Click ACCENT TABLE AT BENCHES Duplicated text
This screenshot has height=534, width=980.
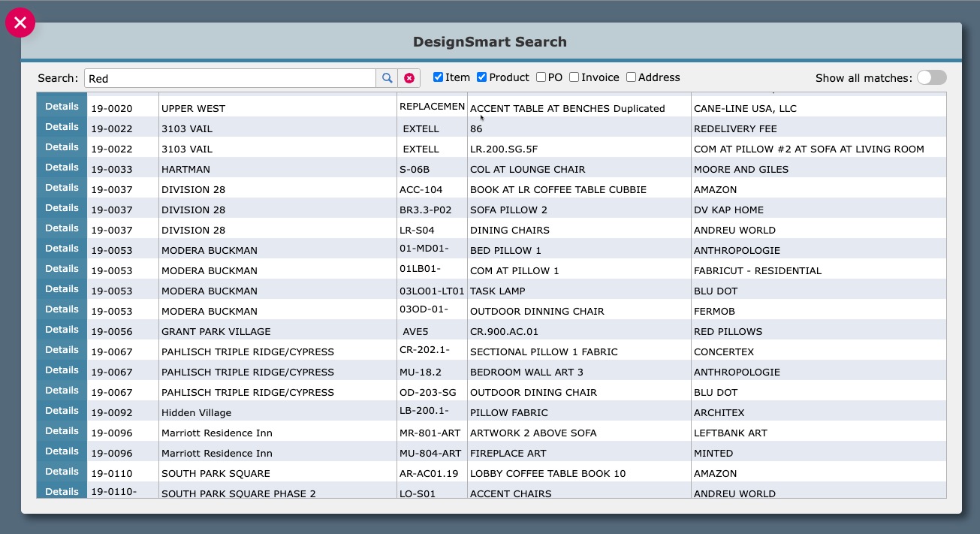pos(568,108)
